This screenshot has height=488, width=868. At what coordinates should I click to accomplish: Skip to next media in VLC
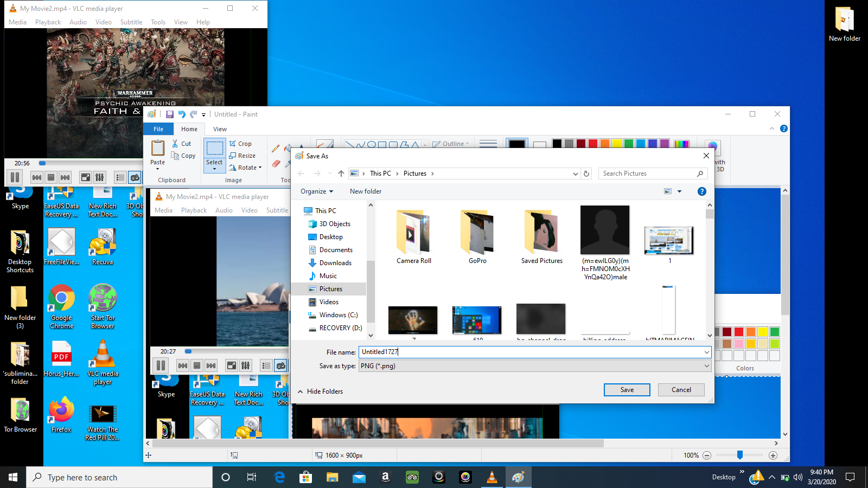click(x=65, y=177)
